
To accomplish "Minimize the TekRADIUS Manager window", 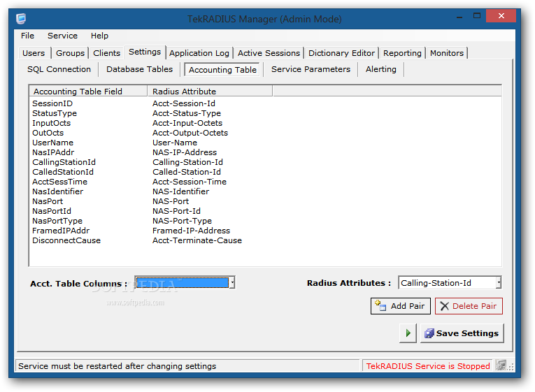I will coord(459,16).
